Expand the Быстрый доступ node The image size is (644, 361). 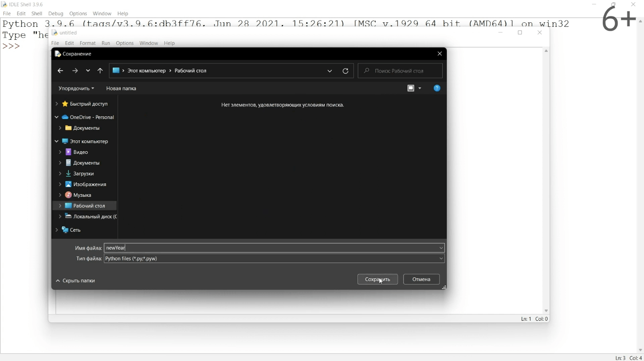[57, 104]
